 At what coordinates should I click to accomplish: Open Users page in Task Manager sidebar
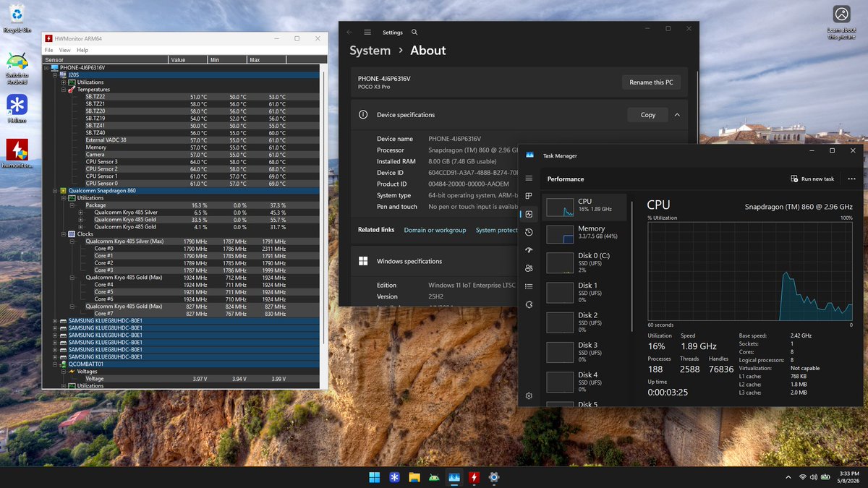pyautogui.click(x=529, y=268)
